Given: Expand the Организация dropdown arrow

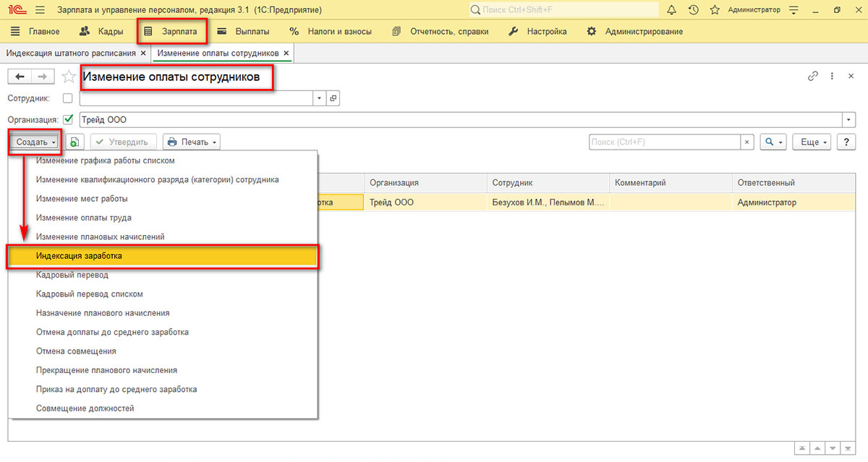Looking at the screenshot, I should tap(848, 120).
